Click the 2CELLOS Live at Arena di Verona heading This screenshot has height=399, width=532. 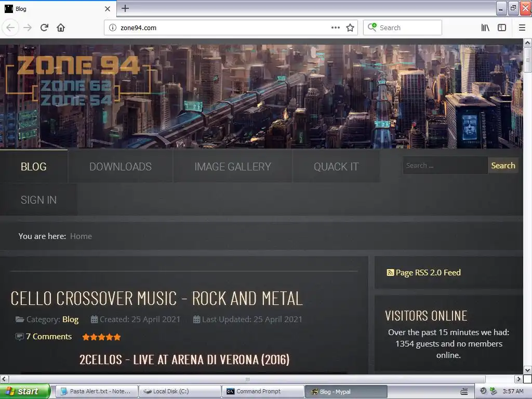point(184,360)
